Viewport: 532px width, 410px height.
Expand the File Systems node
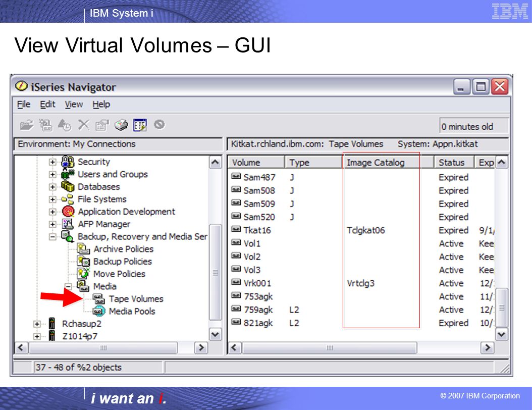pyautogui.click(x=52, y=199)
